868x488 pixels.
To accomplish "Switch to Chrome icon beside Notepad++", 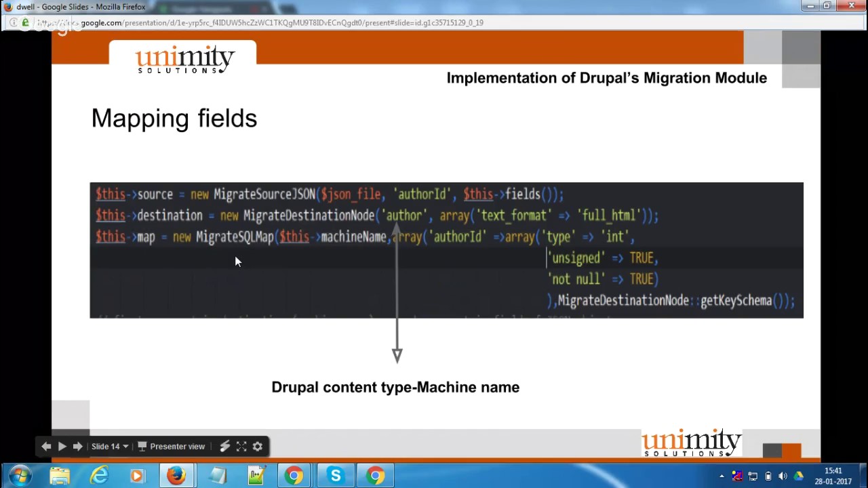I will point(294,476).
